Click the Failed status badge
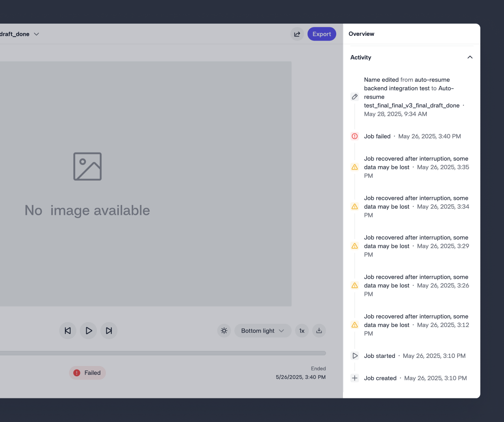504x422 pixels. point(87,373)
